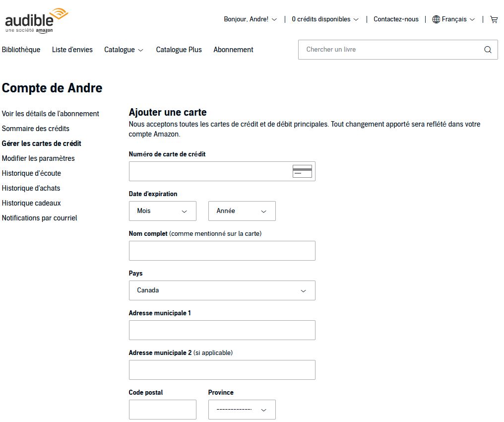Open the Abonnement menu item
The width and height of the screenshot is (504, 422).
233,50
